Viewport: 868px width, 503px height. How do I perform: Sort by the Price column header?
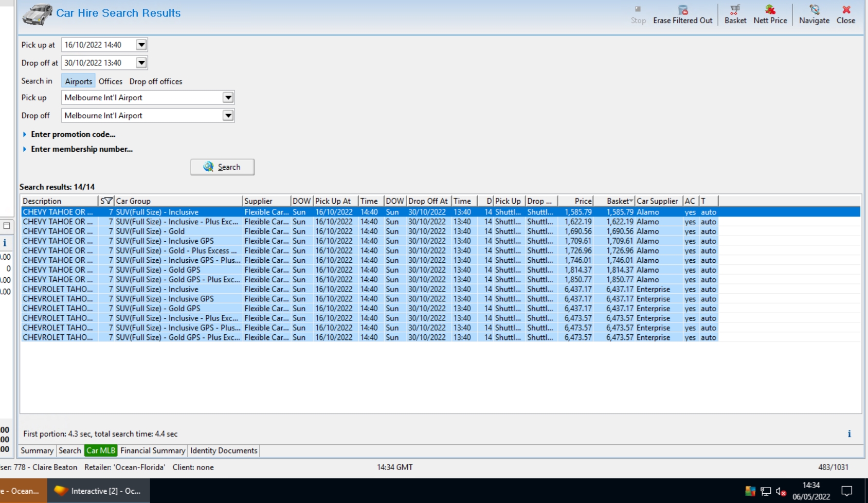pos(576,201)
